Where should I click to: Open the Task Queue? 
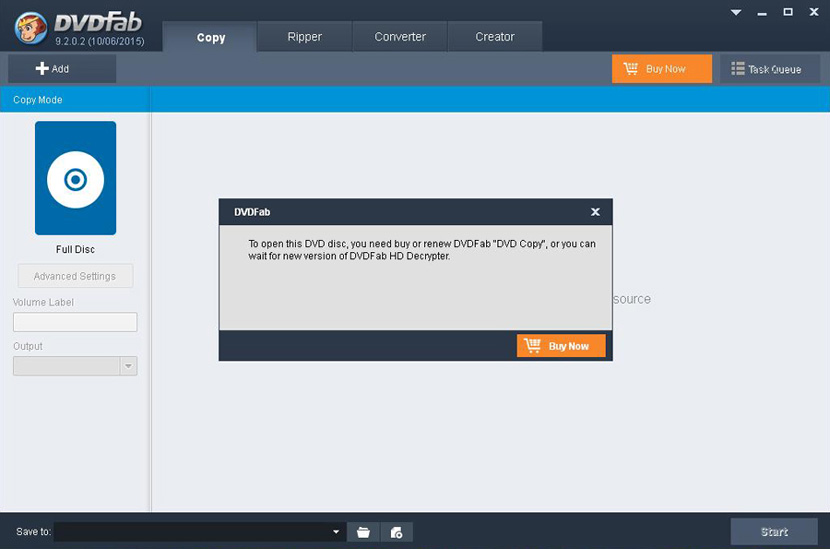click(x=769, y=69)
